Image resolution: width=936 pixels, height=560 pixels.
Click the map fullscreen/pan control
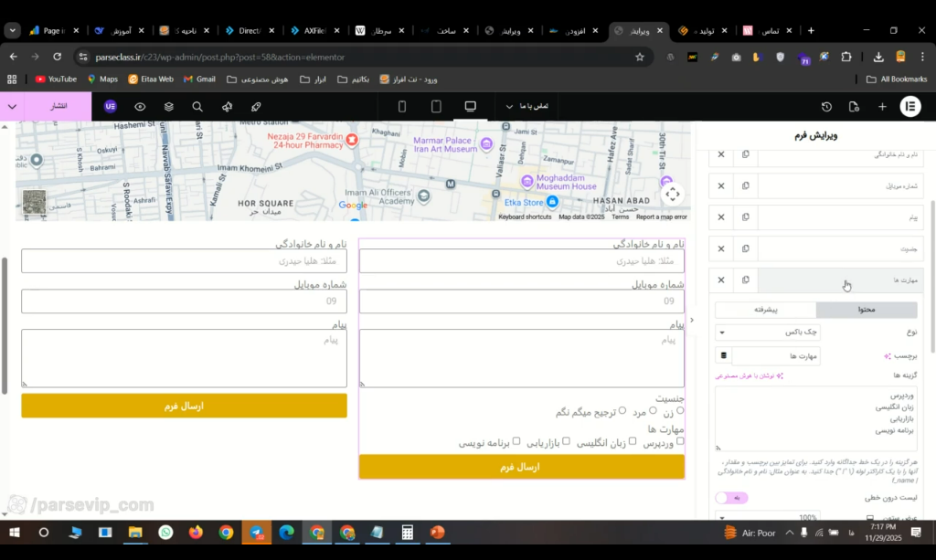(x=672, y=194)
